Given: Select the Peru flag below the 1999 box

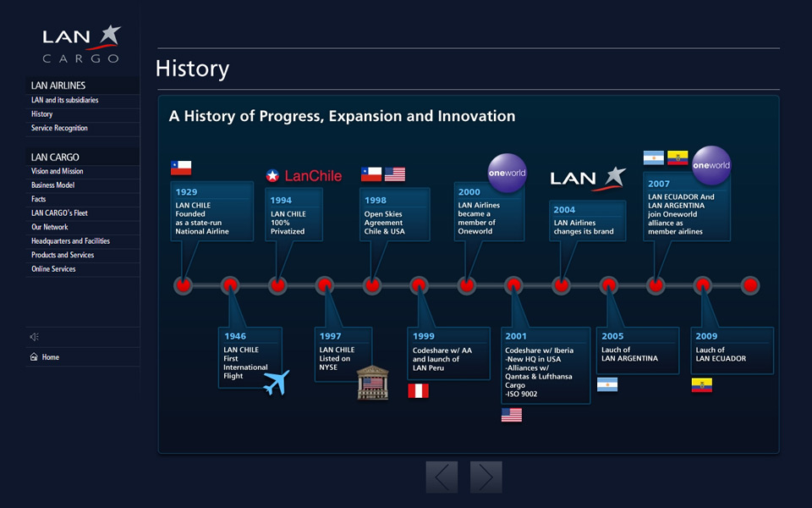Looking at the screenshot, I should (419, 391).
